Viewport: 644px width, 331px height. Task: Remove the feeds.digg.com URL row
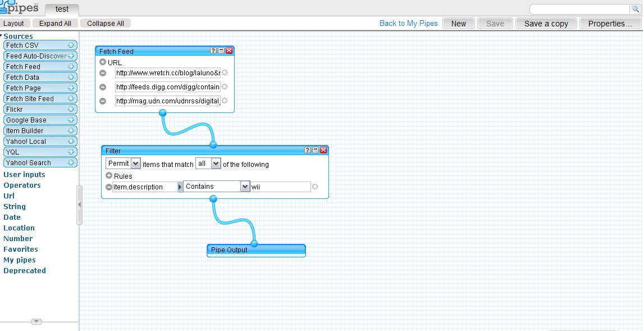click(x=103, y=87)
